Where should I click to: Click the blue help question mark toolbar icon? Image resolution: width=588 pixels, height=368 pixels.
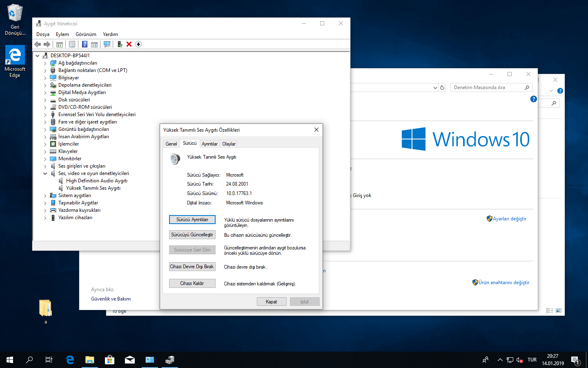(85, 44)
